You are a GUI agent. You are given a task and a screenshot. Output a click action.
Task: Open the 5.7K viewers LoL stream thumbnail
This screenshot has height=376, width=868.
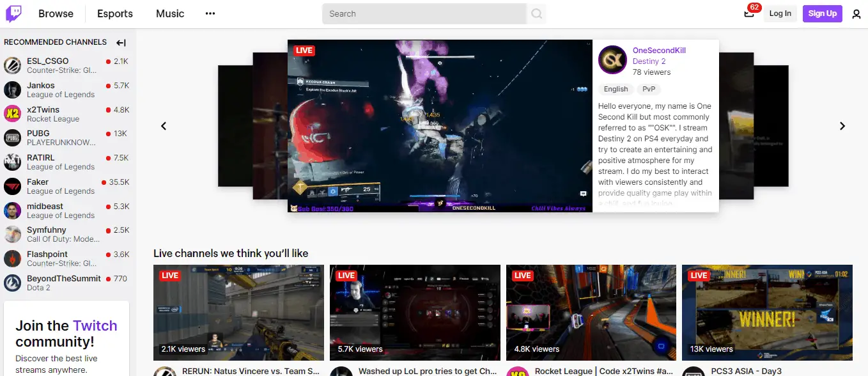(x=415, y=313)
